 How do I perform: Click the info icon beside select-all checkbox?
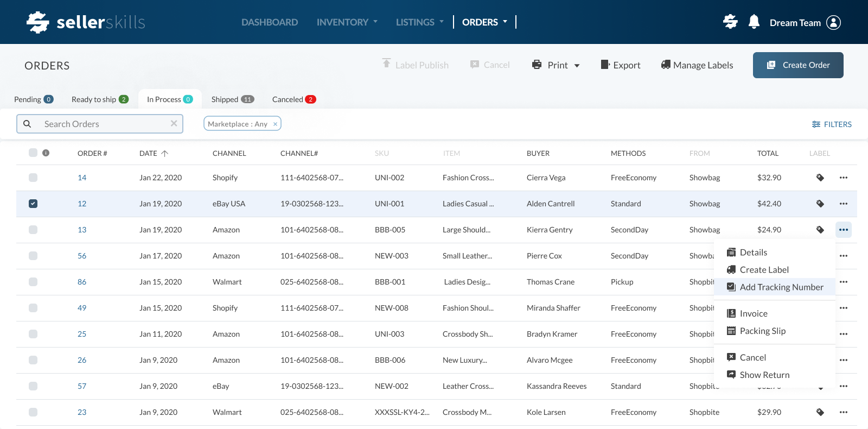[46, 153]
